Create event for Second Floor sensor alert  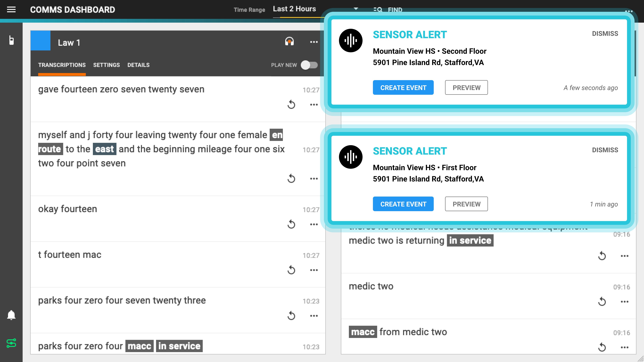(403, 88)
